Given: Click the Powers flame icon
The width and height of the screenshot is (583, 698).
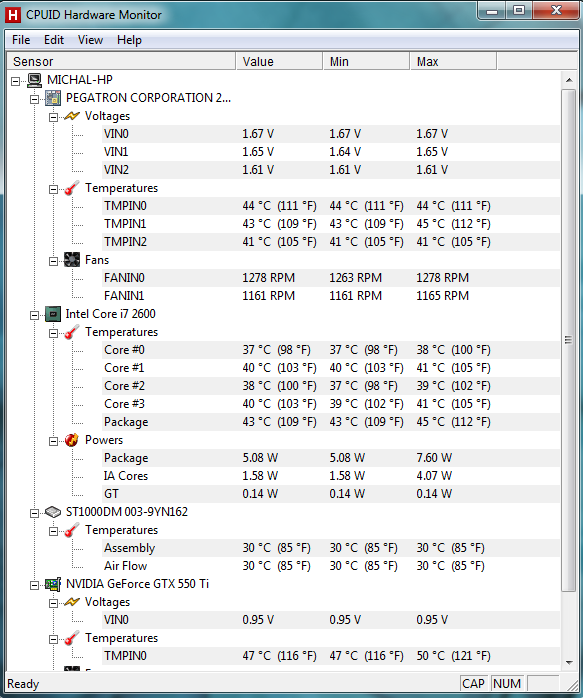Looking at the screenshot, I should [72, 440].
